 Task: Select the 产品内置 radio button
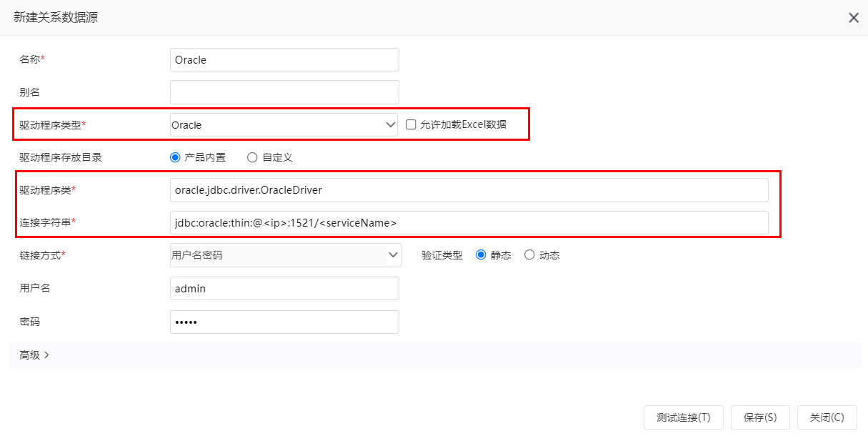click(x=175, y=157)
